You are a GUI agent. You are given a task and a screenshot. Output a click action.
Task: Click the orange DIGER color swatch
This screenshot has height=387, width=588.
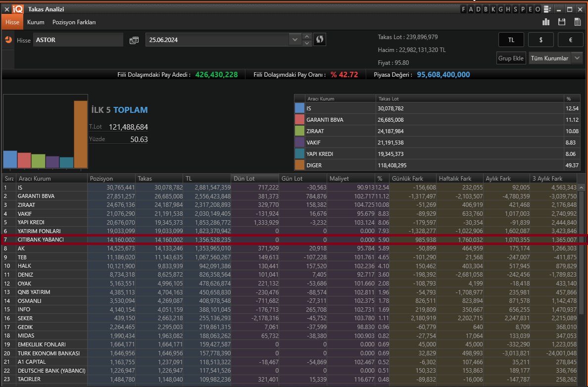pyautogui.click(x=299, y=165)
